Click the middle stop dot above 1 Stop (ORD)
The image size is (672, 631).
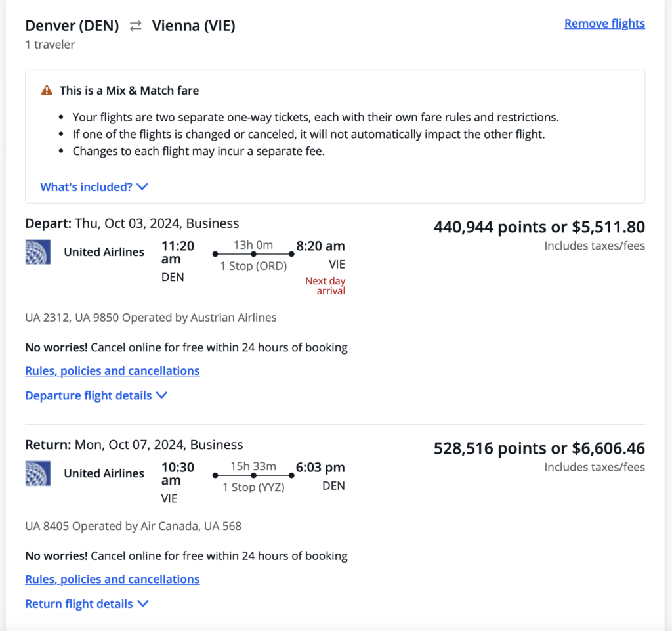253,253
